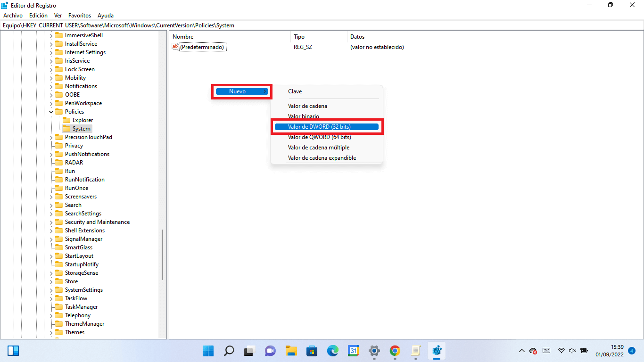Screen dimensions: 644x362
Task: Expand the InstallService key
Action: (x=51, y=44)
